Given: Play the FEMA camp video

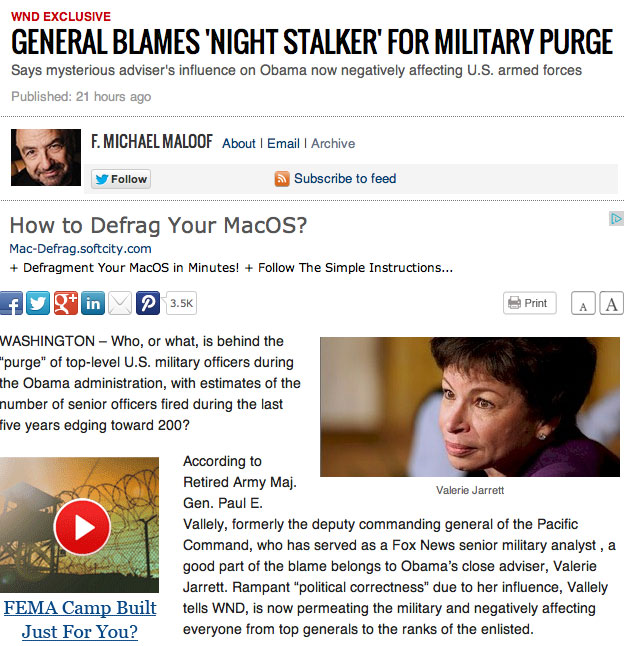Looking at the screenshot, I should 82,527.
